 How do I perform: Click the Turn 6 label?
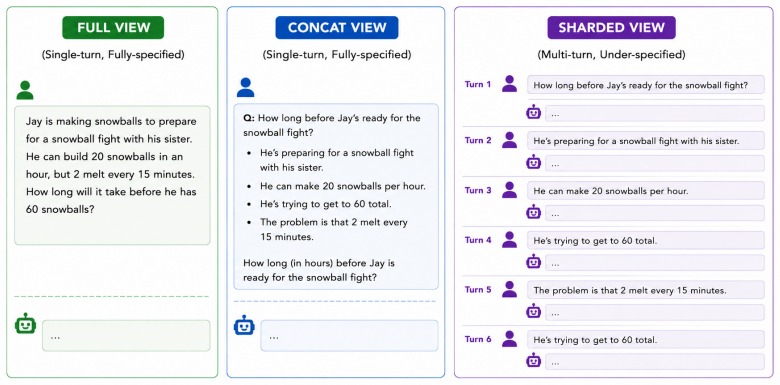(478, 339)
